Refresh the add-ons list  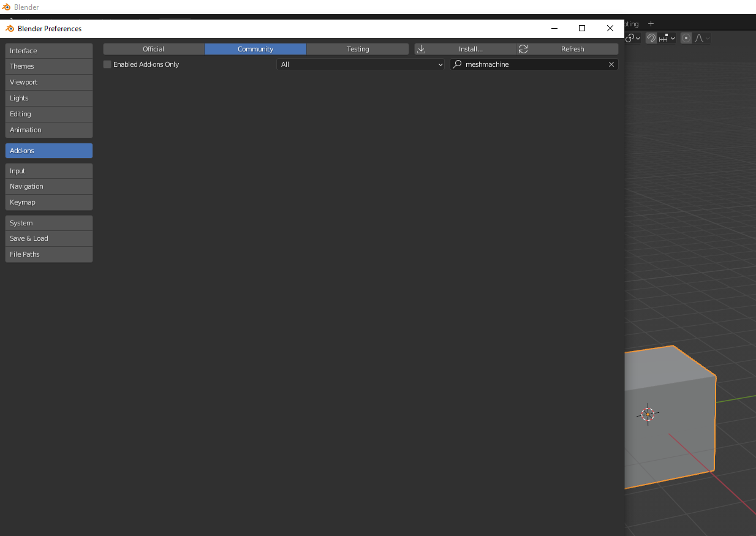[x=567, y=49]
